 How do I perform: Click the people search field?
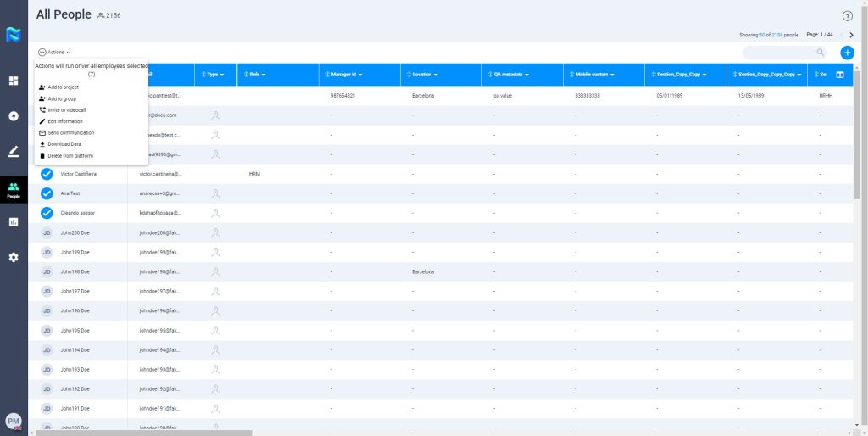point(780,53)
